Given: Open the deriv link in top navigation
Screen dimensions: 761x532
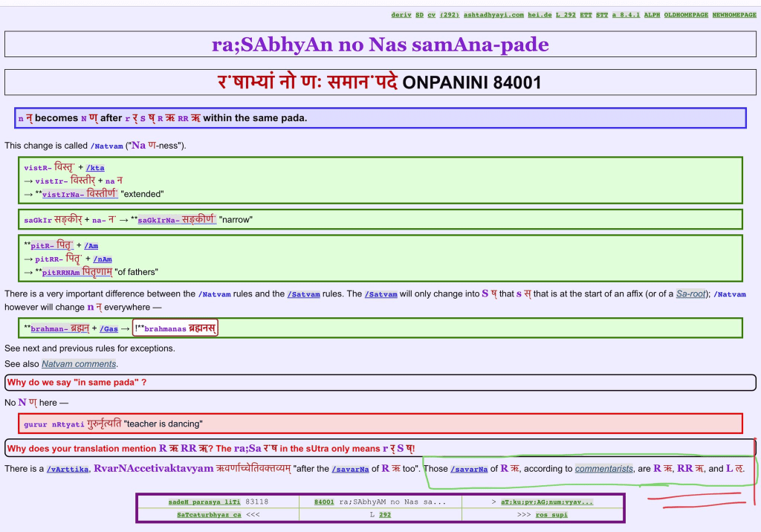Looking at the screenshot, I should tap(400, 15).
